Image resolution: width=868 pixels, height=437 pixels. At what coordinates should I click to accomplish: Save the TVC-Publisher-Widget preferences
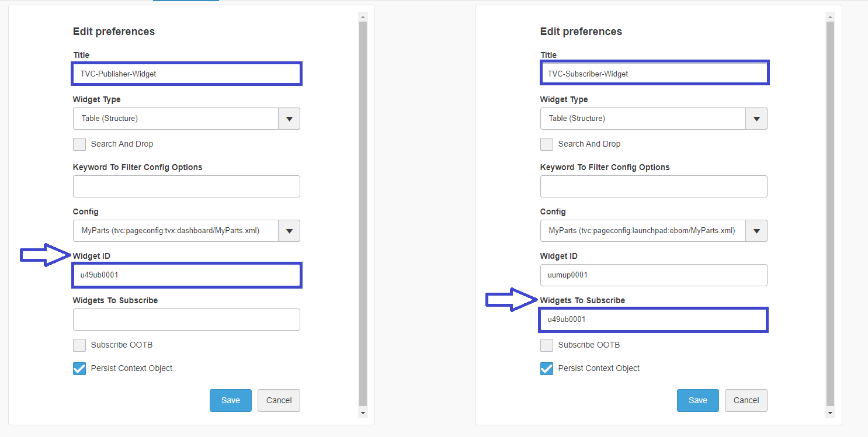[x=231, y=400]
